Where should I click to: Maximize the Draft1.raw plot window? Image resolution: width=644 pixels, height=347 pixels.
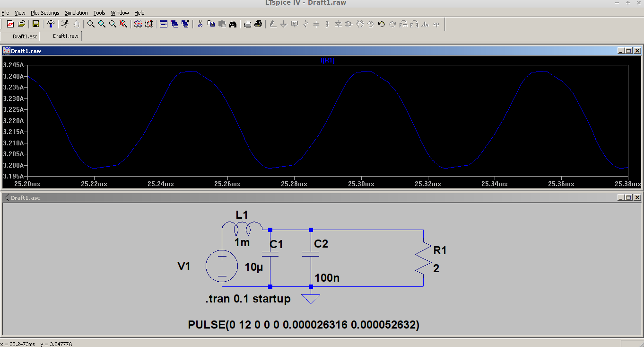tap(628, 51)
